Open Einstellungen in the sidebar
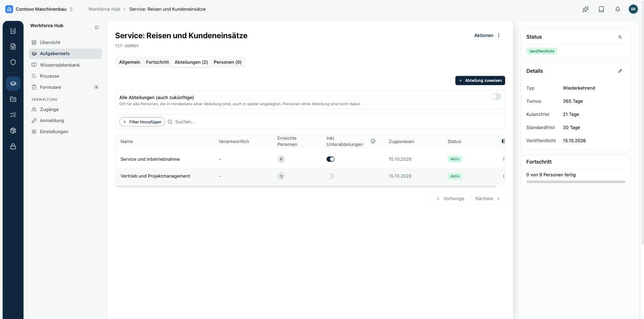Screen dimensions: 644x319 pyautogui.click(x=65, y=132)
